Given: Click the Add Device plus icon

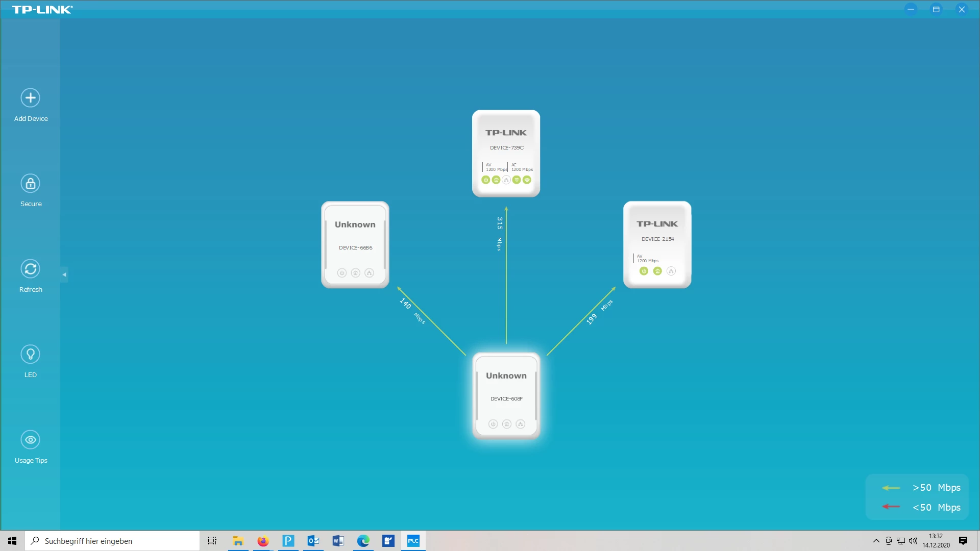Looking at the screenshot, I should (x=31, y=98).
